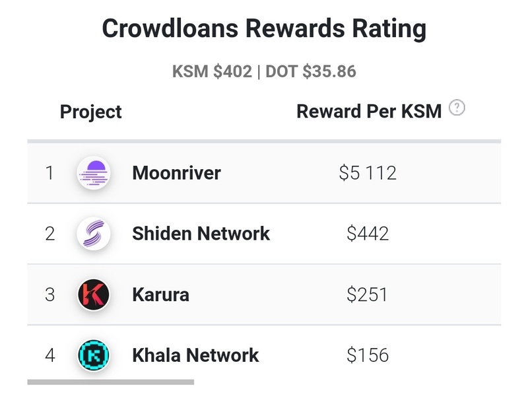Viewport: 528px width, 420px height.
Task: Click the Karura red K logo
Action: [93, 295]
